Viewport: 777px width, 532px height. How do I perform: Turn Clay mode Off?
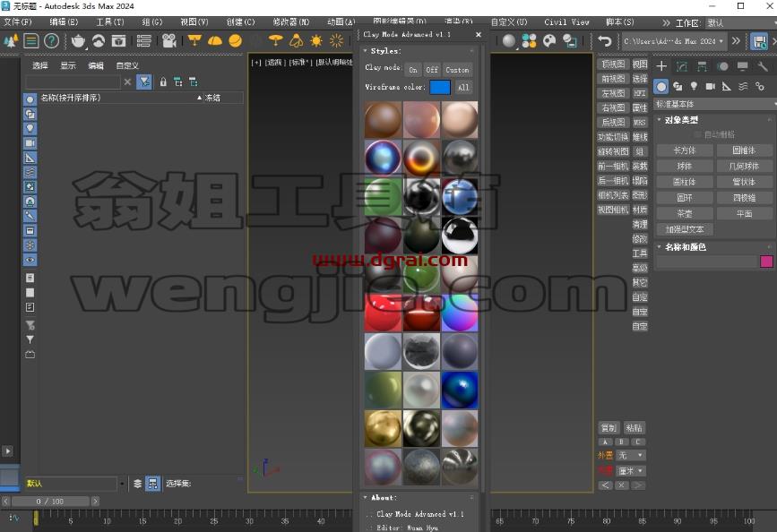point(432,70)
